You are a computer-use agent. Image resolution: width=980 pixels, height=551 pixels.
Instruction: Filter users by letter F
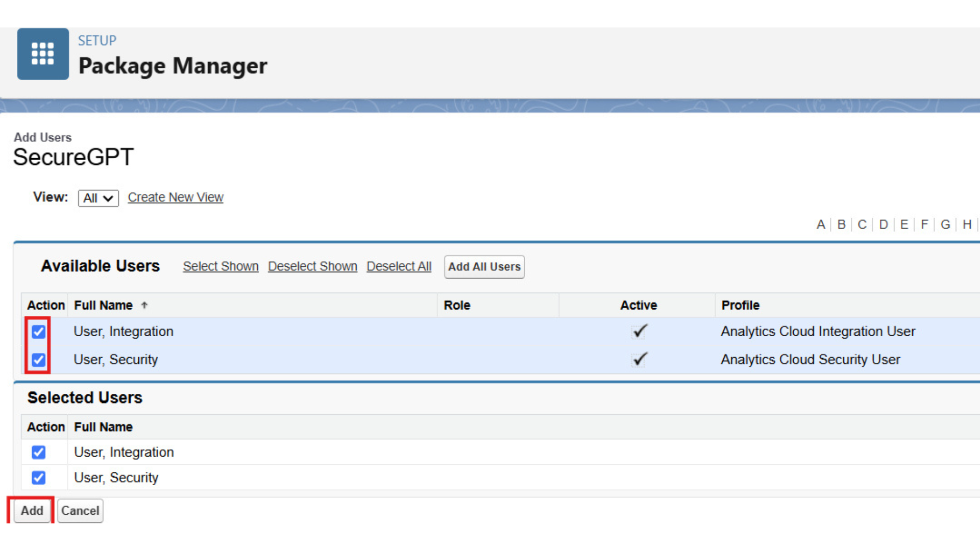point(924,224)
